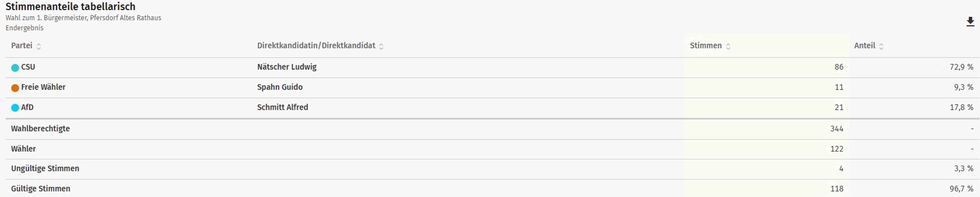
Task: Click the Anteil column header
Action: click(x=864, y=46)
